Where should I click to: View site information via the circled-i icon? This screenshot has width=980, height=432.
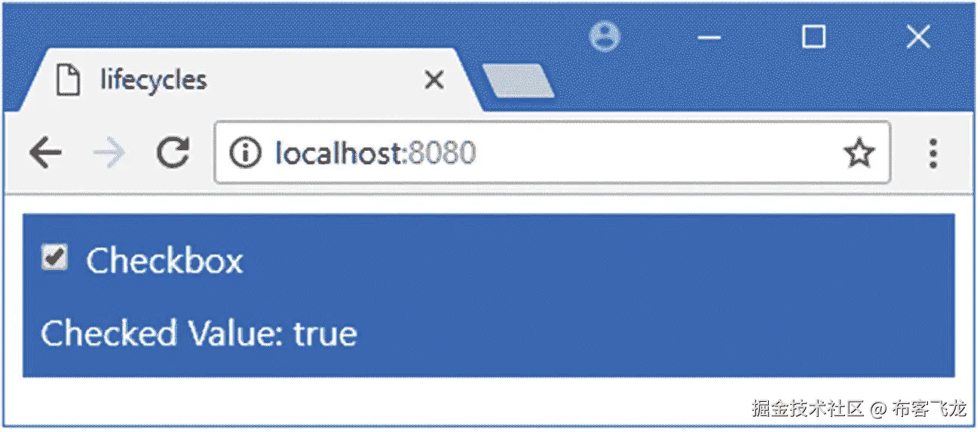point(245,154)
